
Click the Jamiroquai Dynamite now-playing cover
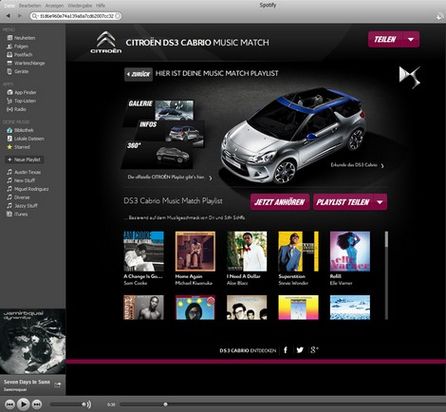point(33,342)
